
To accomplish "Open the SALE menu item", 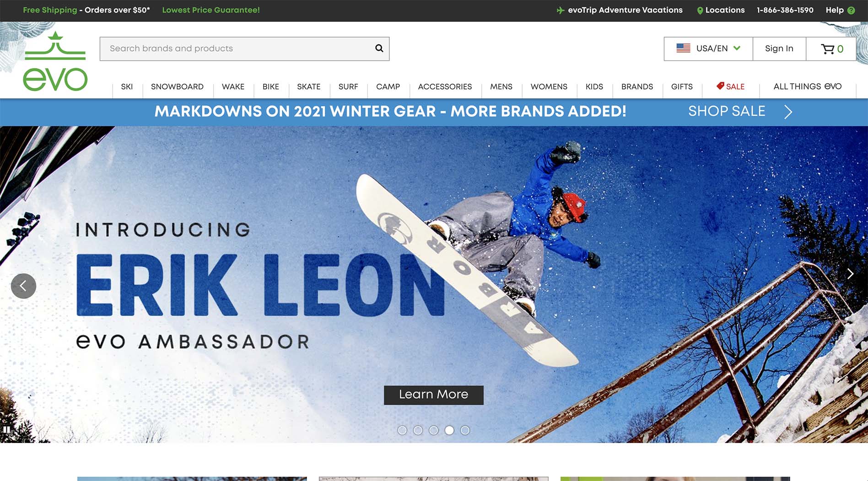I will pyautogui.click(x=730, y=86).
